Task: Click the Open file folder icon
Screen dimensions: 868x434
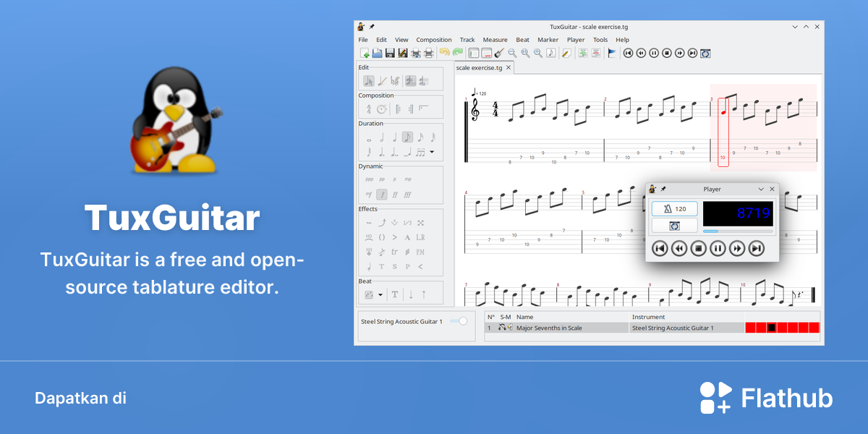Action: pos(377,53)
